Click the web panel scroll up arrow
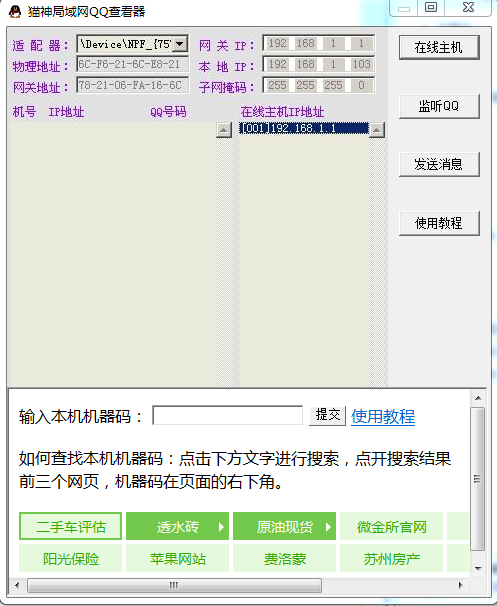 coord(478,398)
